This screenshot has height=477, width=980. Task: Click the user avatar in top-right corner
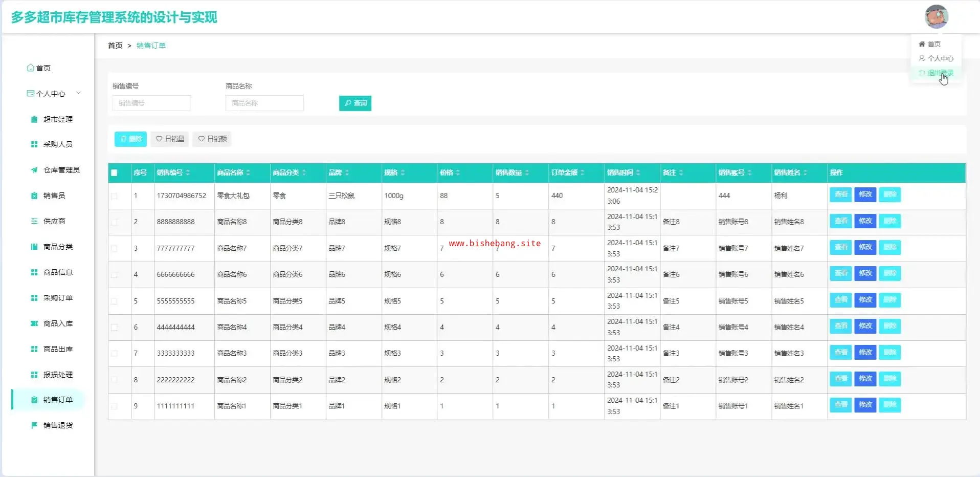coord(936,16)
